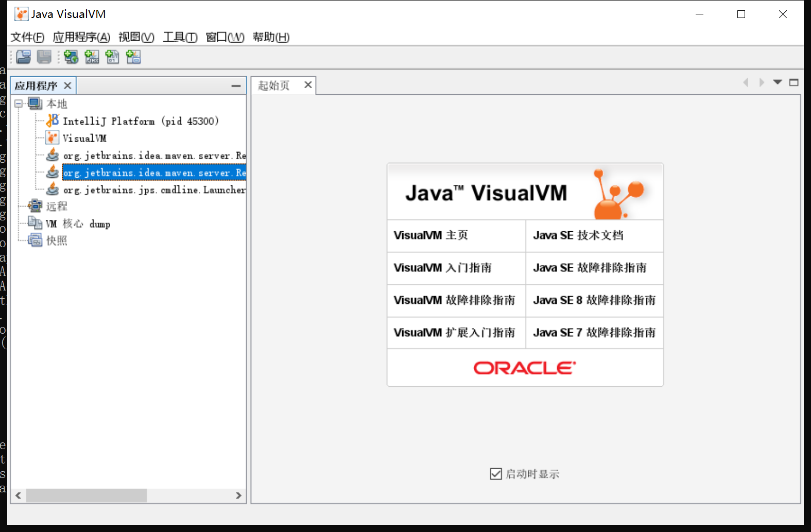Open the Java SE 技术文档 link
Screen dimensions: 811x532
pyautogui.click(x=578, y=235)
